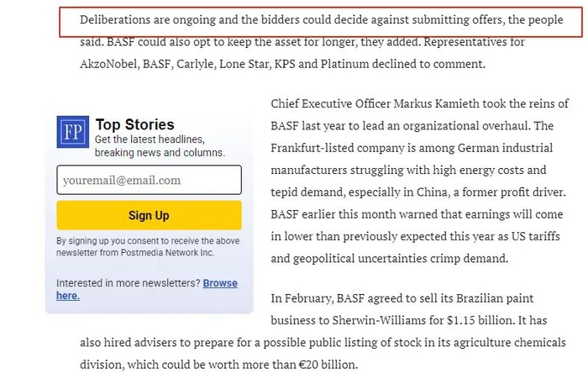Click the red-outlined Deliberations are ongoing sentence
588x384 pixels.
[x=321, y=21]
